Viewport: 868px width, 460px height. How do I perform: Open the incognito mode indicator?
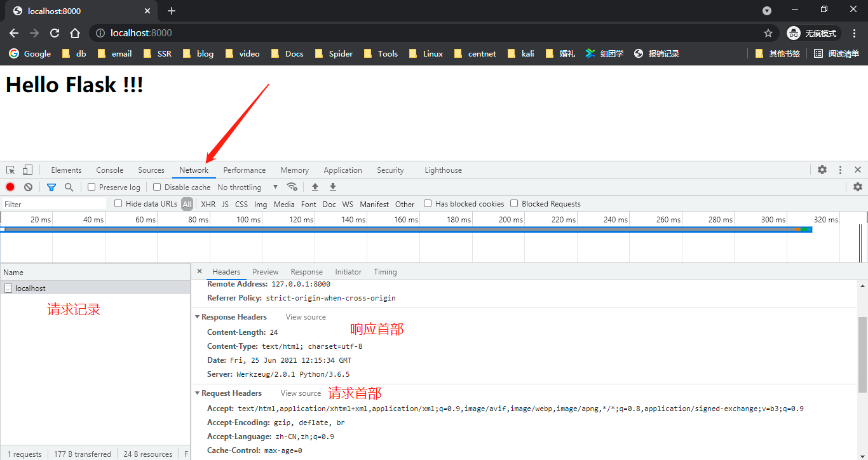[x=814, y=33]
